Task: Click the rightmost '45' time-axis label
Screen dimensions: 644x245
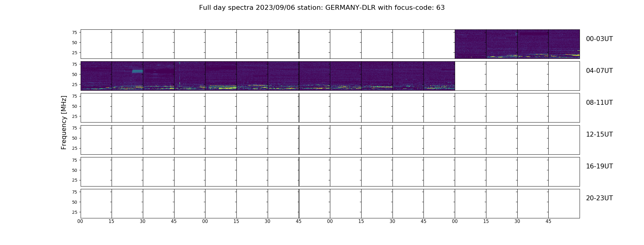Action: (x=548, y=221)
